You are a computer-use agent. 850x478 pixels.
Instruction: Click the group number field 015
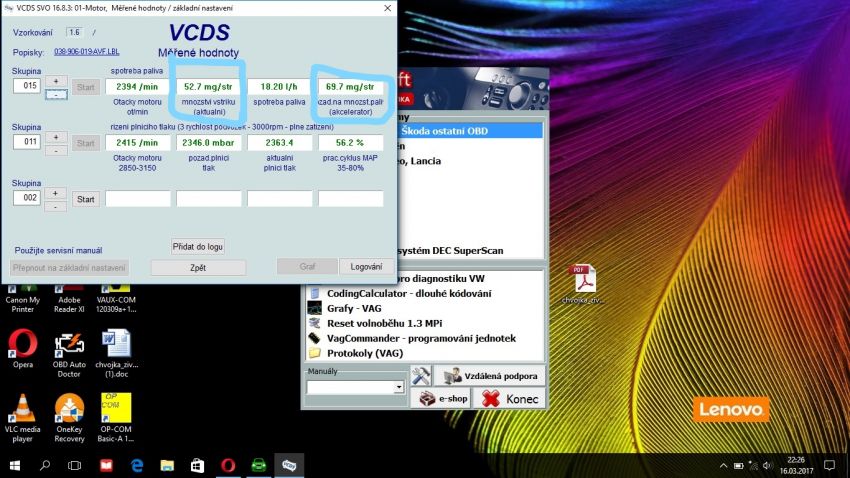click(x=27, y=86)
